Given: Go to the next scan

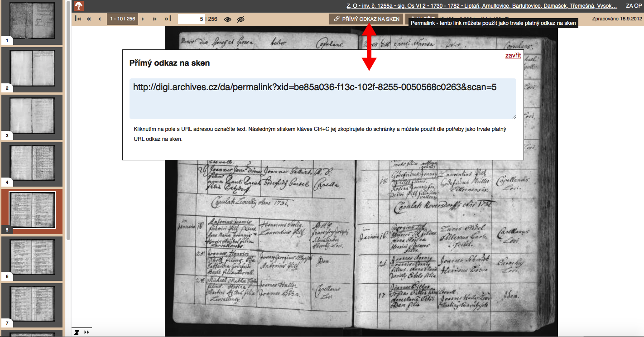Looking at the screenshot, I should point(143,19).
